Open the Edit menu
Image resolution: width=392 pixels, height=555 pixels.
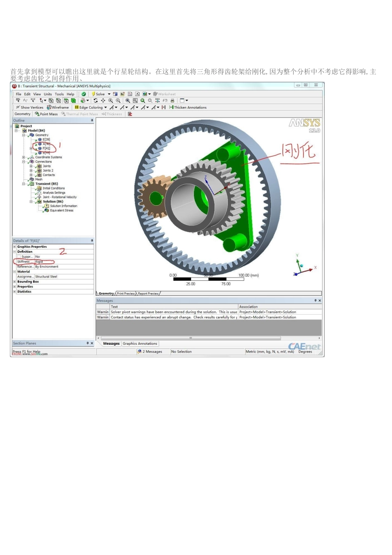(27, 94)
